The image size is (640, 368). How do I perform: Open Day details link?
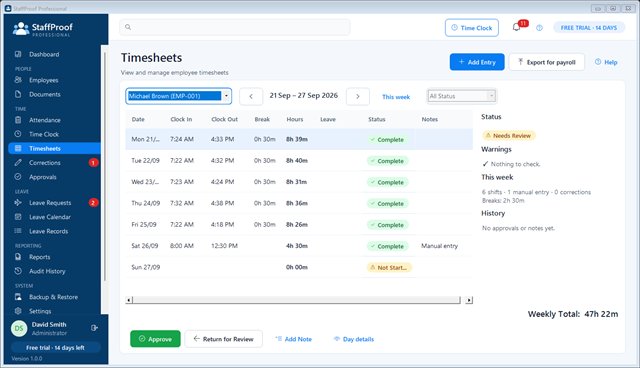(353, 339)
